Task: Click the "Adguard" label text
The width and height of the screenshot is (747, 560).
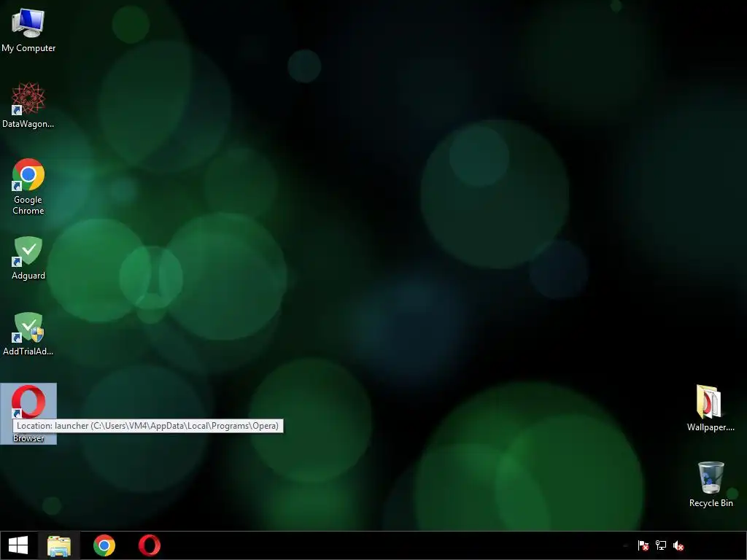Action: click(28, 276)
